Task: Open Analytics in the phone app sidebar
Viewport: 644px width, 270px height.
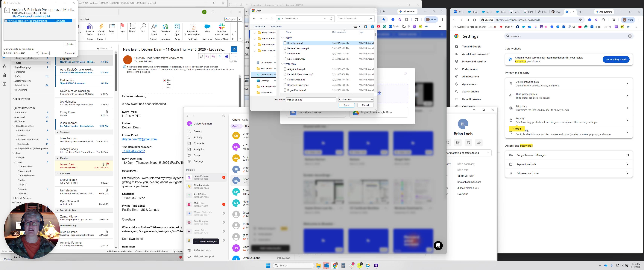Action: (199, 149)
